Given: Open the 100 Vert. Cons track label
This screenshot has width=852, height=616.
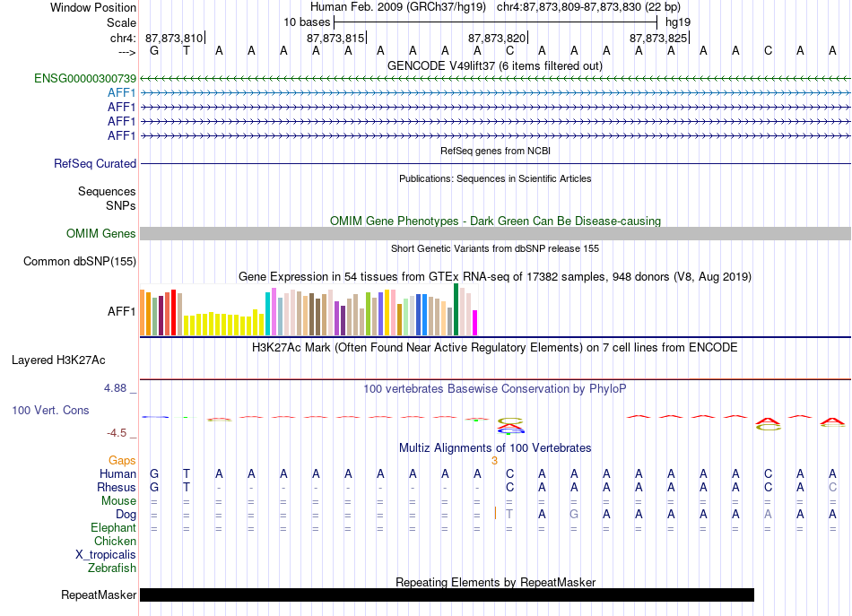Looking at the screenshot, I should point(50,410).
